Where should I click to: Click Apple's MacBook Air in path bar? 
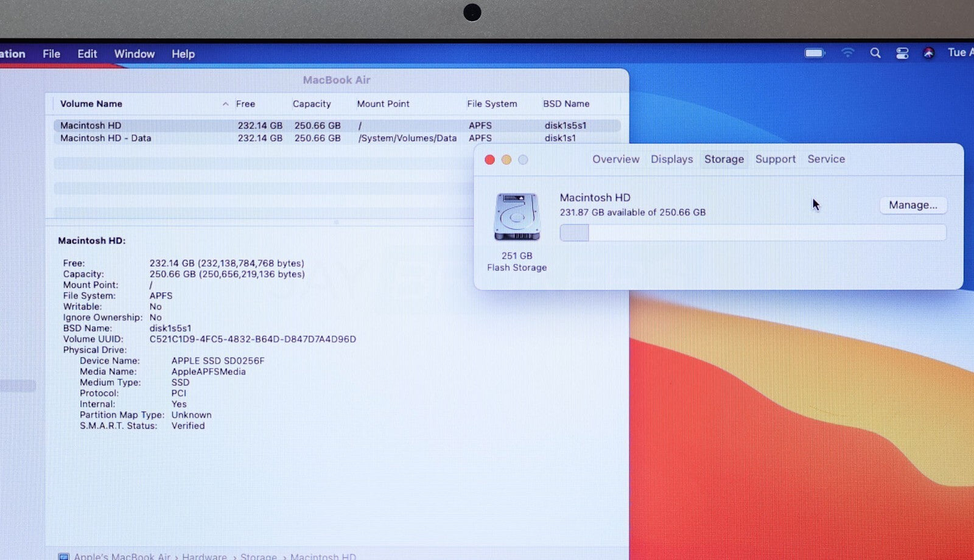click(x=122, y=556)
